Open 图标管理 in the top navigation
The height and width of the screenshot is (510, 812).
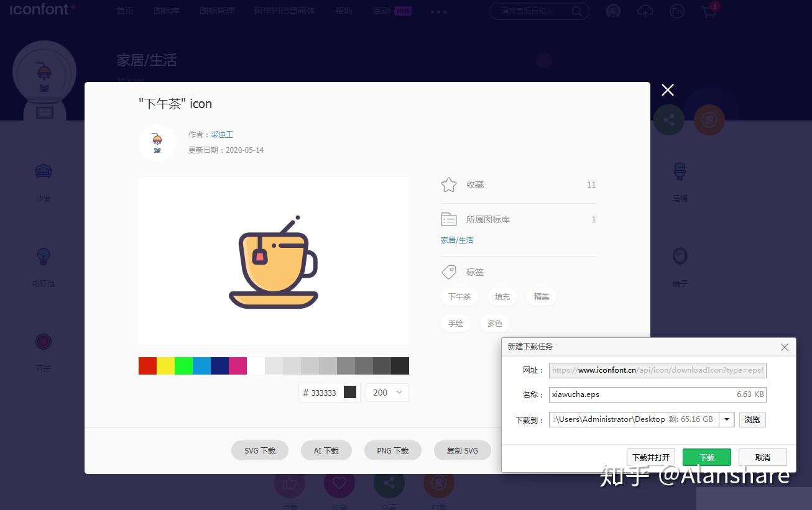(217, 11)
